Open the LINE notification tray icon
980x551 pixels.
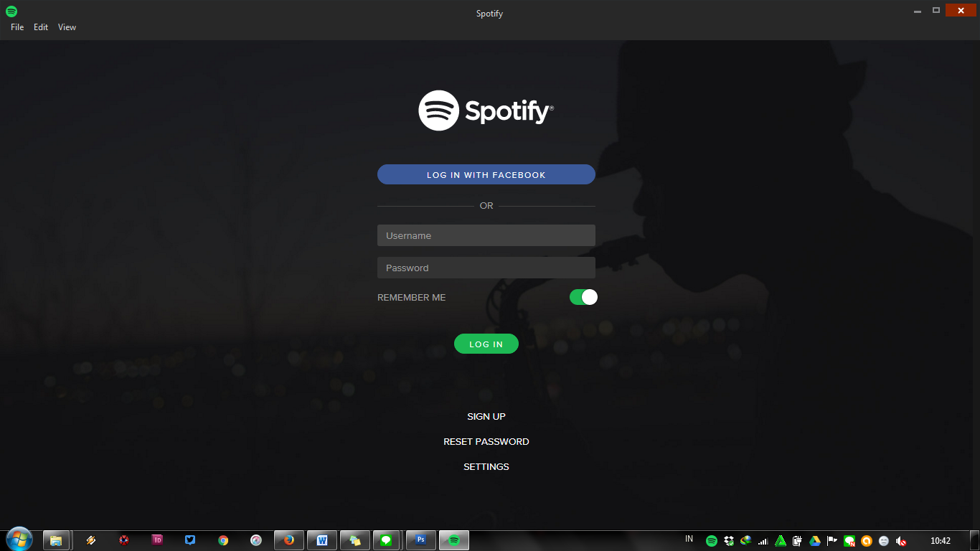point(849,541)
